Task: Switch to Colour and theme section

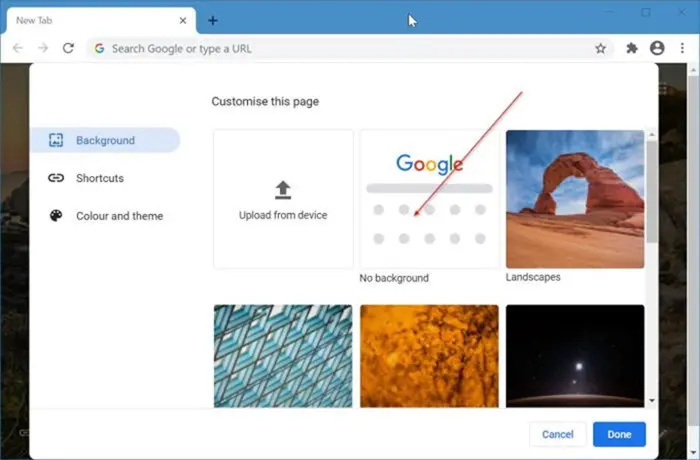Action: [x=118, y=216]
